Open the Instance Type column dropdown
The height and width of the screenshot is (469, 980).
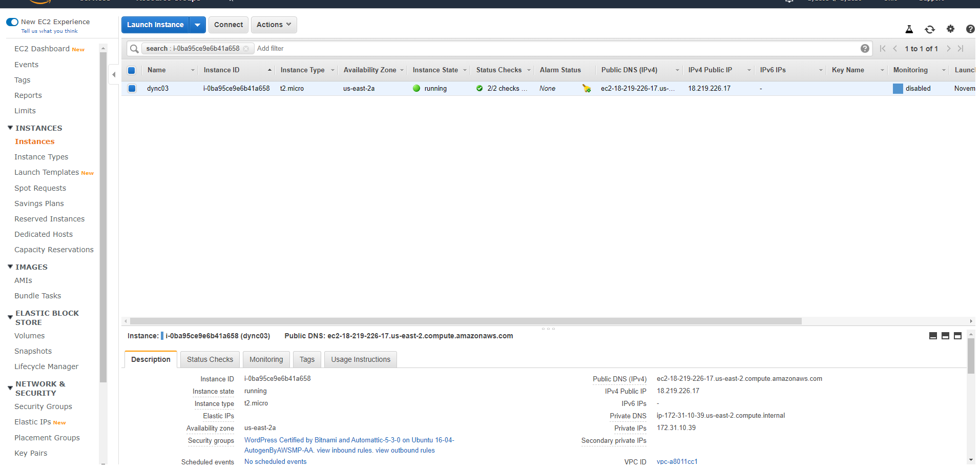tap(332, 70)
